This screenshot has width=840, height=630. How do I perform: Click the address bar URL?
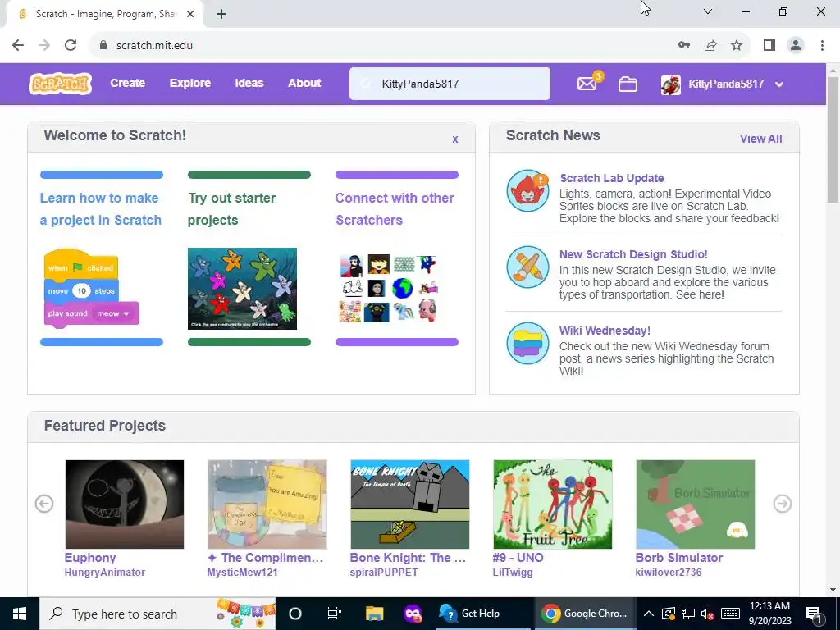tap(154, 46)
